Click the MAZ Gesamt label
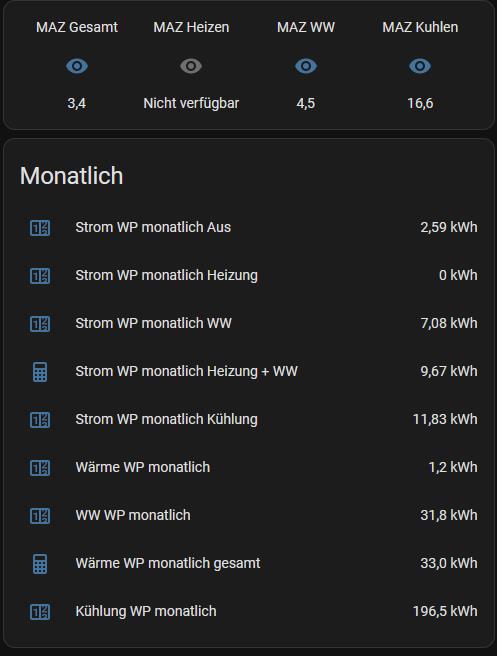Screen dimensions: 497x656 click(77, 27)
